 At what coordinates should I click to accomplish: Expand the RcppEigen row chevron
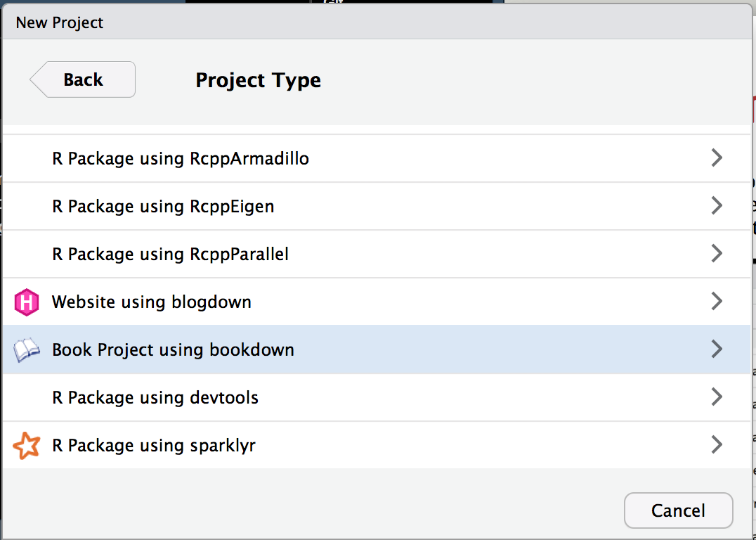[x=717, y=205]
